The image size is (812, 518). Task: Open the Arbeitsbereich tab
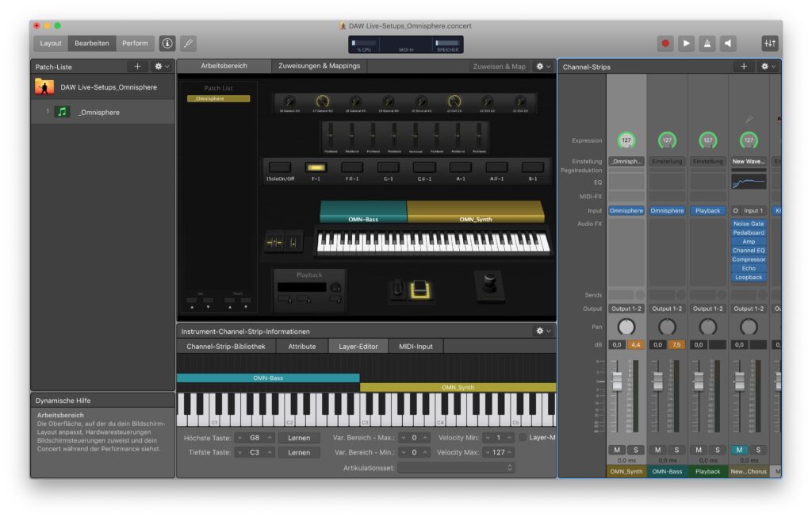click(224, 66)
